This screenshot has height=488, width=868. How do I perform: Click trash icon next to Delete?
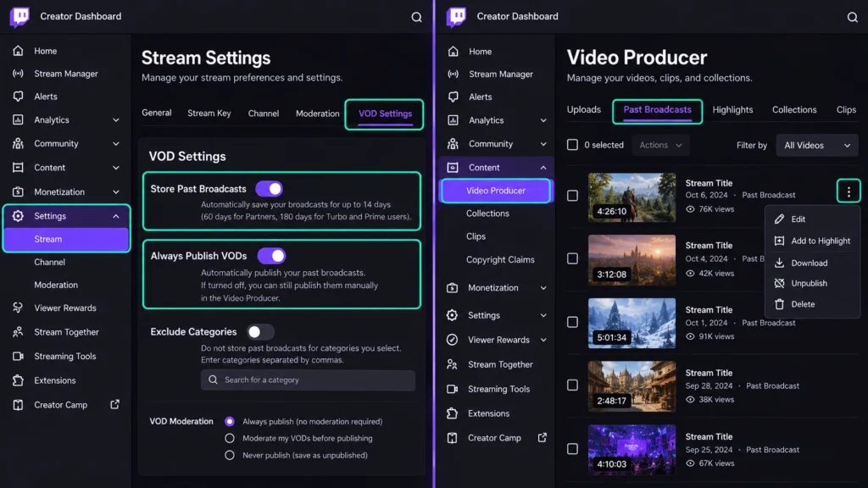point(780,304)
